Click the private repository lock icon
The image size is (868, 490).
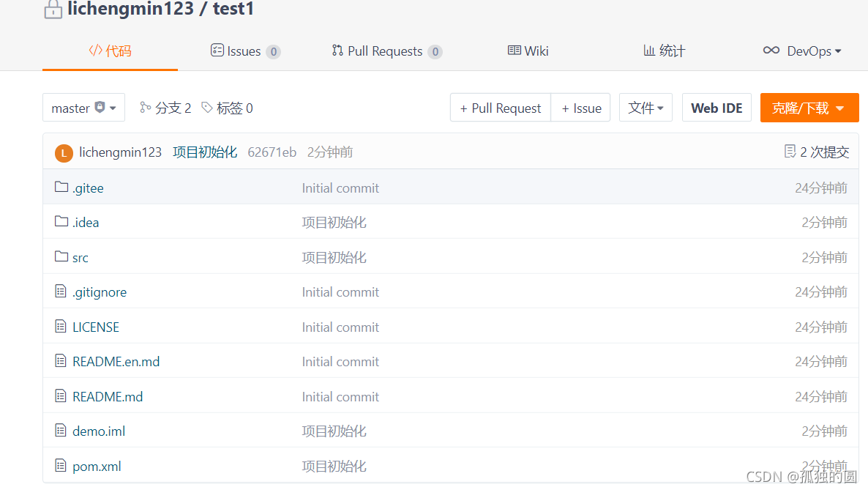[53, 10]
